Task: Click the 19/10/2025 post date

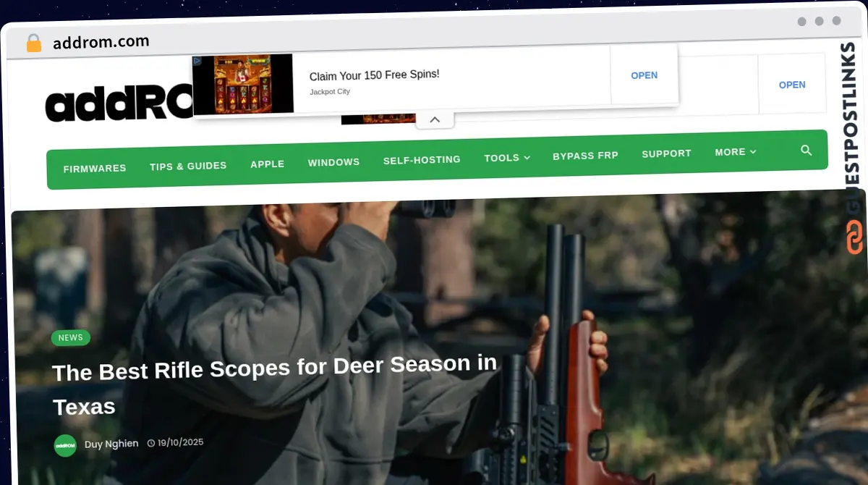Action: tap(181, 442)
